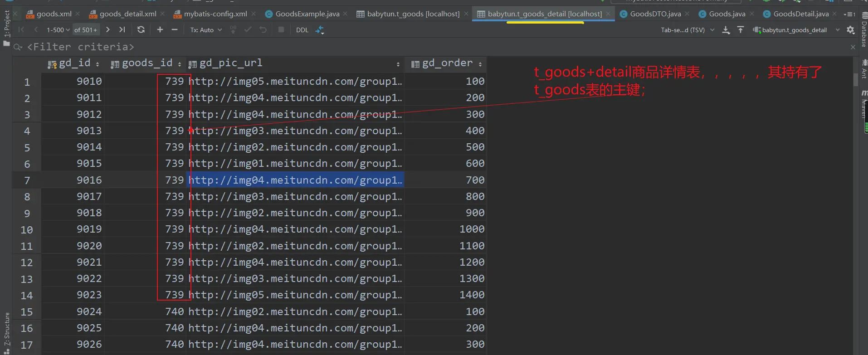
Task: Close the GoodsDTO.java tab
Action: click(687, 14)
